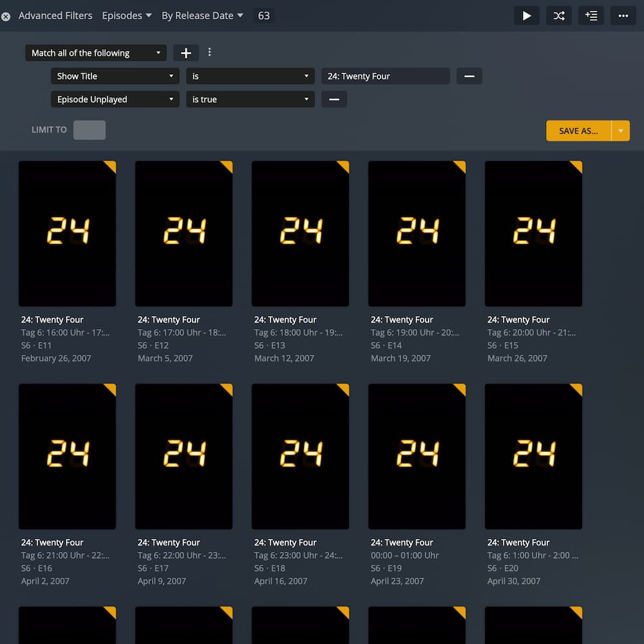
Task: Play all filtered episodes
Action: click(x=527, y=16)
